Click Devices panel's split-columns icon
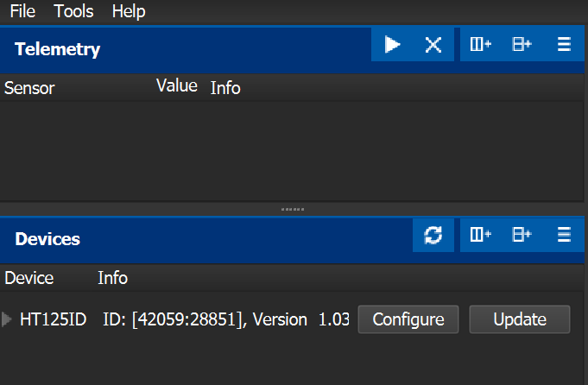The width and height of the screenshot is (588, 385). (480, 235)
